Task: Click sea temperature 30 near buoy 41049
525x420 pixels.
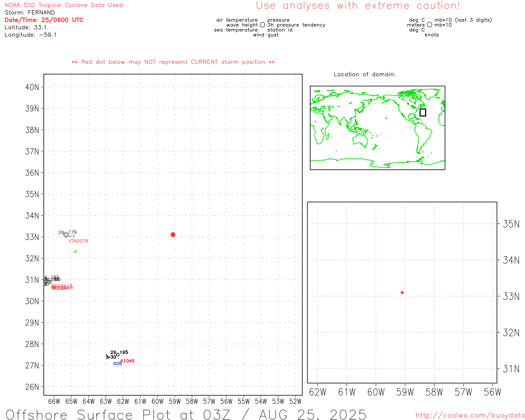Action: tap(113, 357)
